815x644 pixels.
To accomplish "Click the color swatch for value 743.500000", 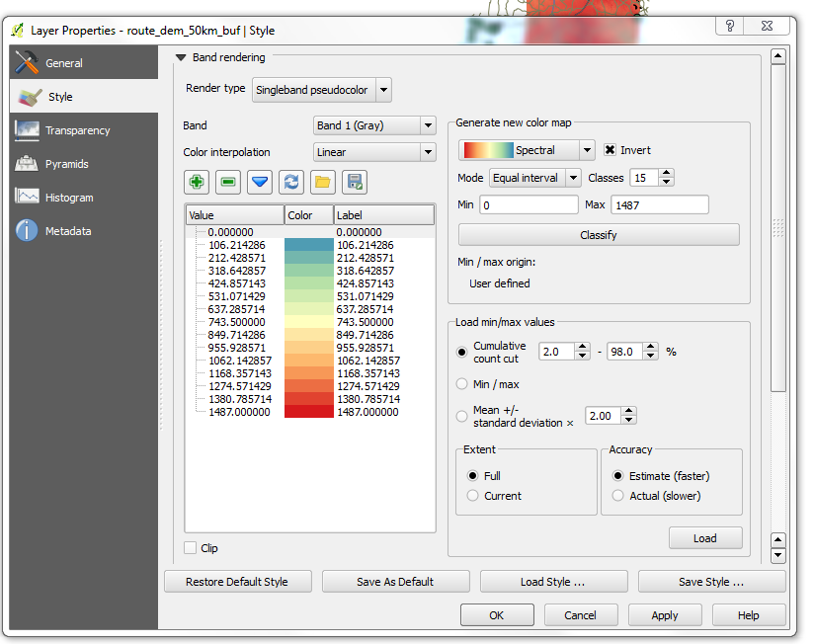I will point(309,322).
